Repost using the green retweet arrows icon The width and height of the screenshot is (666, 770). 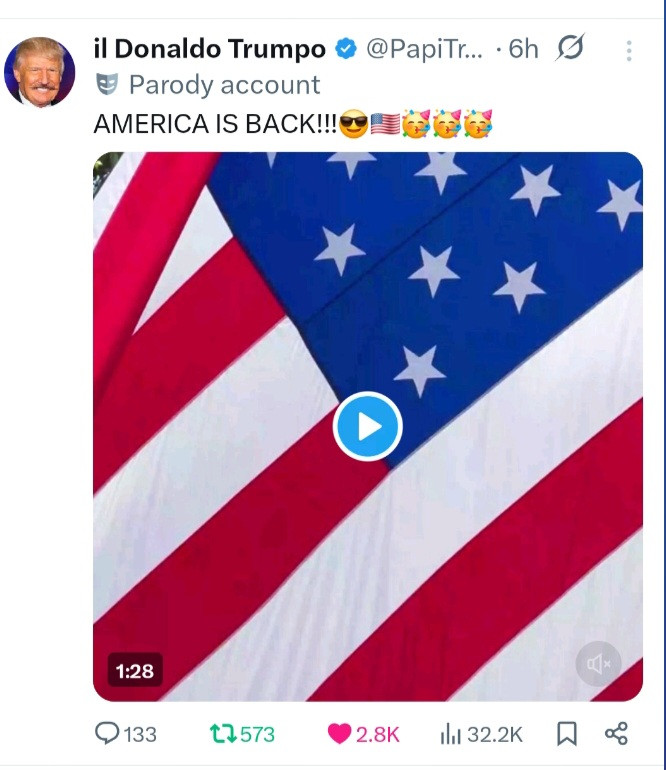tap(222, 734)
